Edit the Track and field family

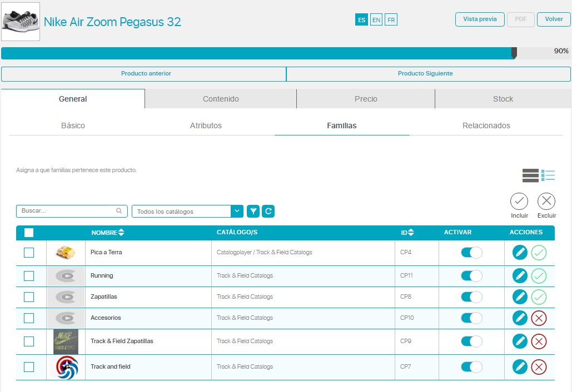point(520,367)
